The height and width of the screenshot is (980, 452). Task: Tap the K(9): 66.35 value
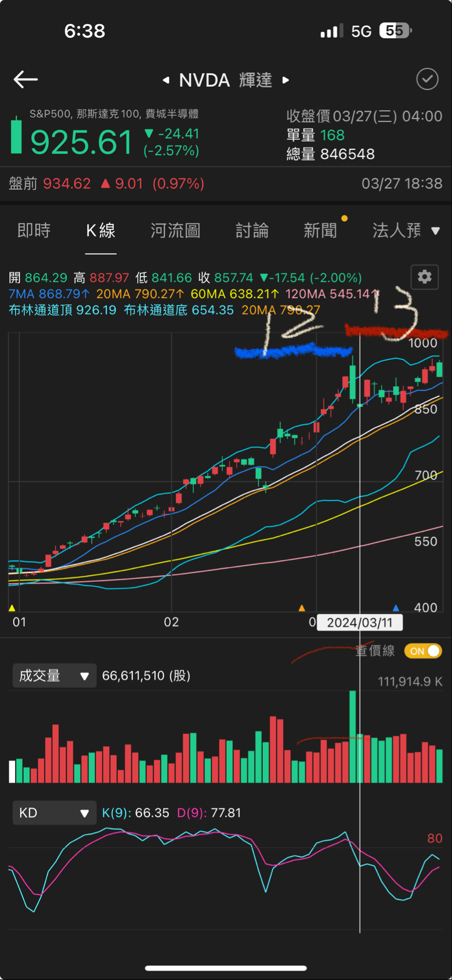(136, 813)
